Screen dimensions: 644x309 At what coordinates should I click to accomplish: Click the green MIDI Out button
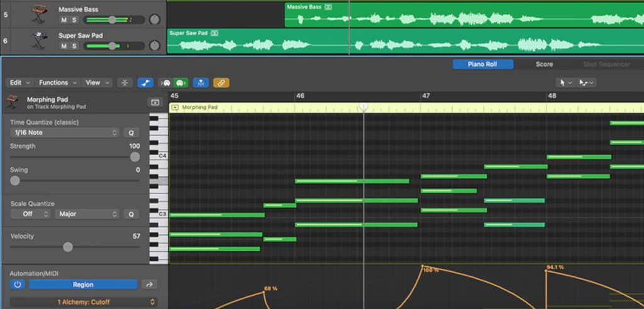[x=180, y=82]
